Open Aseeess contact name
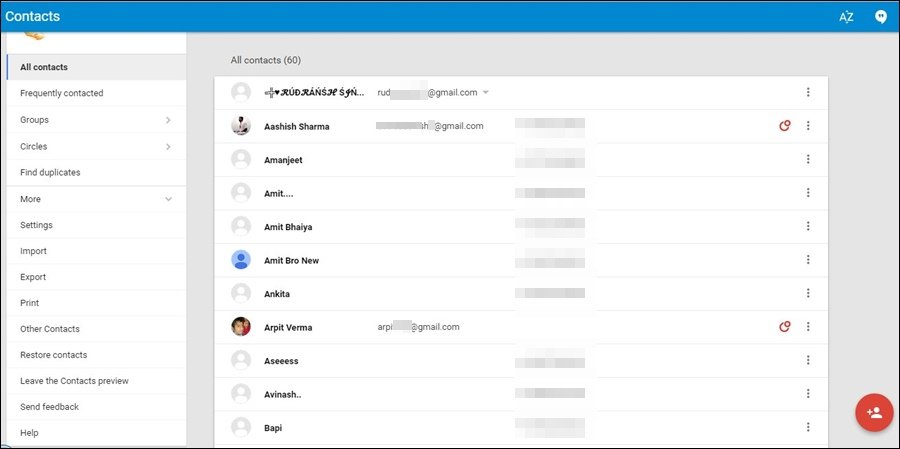The height and width of the screenshot is (449, 900). coord(281,361)
